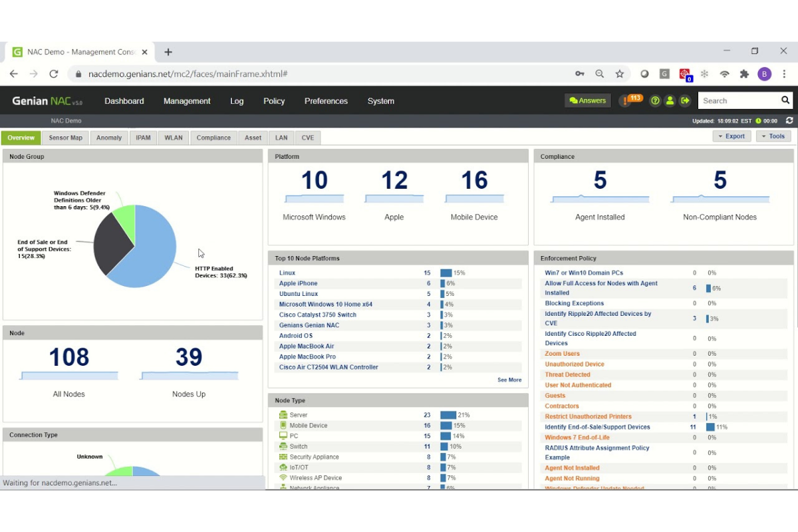This screenshot has width=798, height=532.
Task: Click the saved passwords key icon
Action: point(580,74)
